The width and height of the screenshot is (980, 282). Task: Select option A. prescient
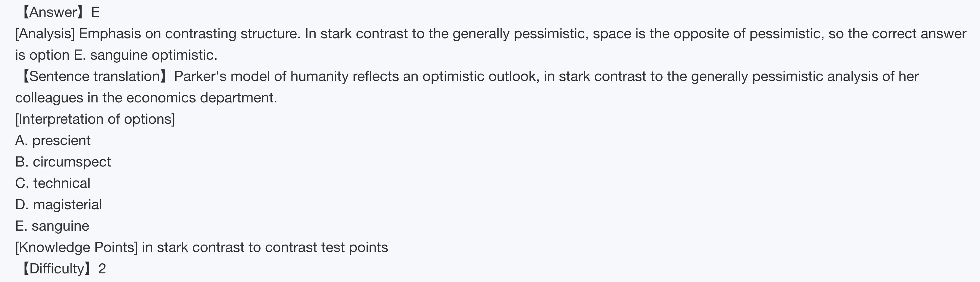point(53,141)
